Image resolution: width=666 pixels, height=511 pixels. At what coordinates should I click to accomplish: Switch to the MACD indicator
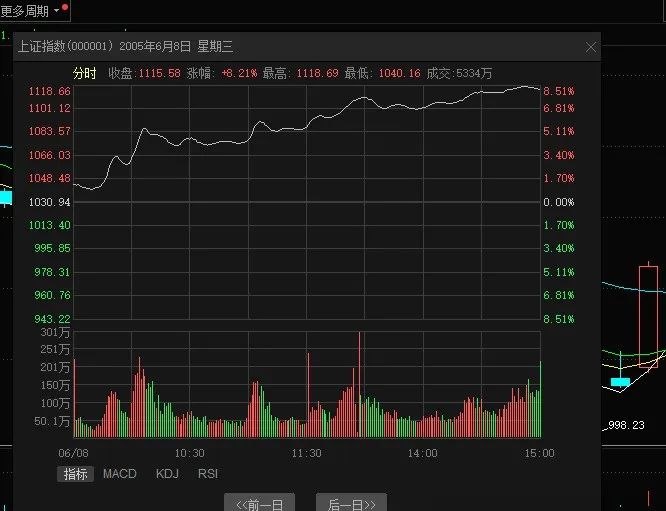[119, 474]
